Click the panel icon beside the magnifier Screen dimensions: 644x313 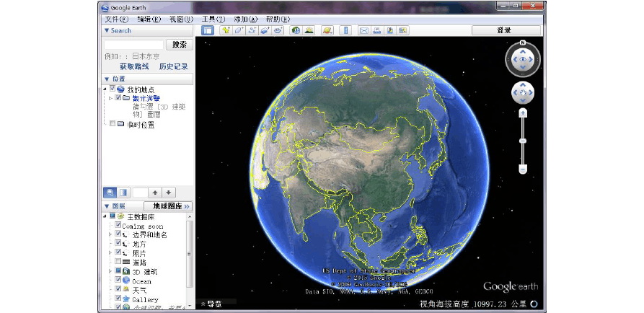pyautogui.click(x=123, y=193)
